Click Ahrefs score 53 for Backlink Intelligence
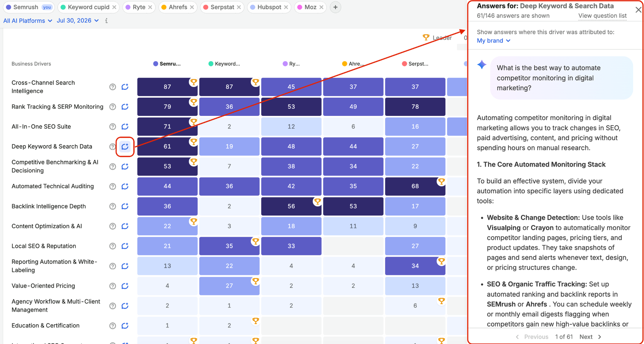Screen dimensions: 644x344 [x=353, y=206]
